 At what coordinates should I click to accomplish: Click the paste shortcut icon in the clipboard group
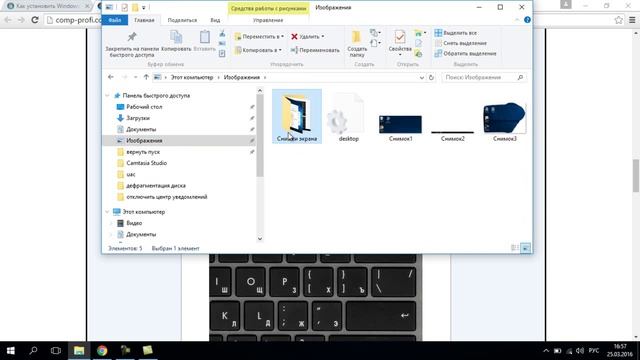(x=222, y=53)
